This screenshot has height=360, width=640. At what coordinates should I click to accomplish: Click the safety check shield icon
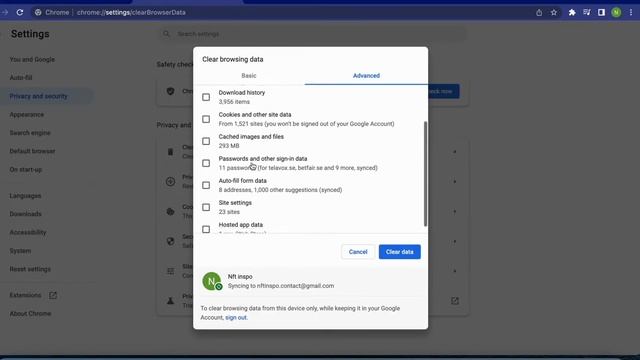(171, 91)
